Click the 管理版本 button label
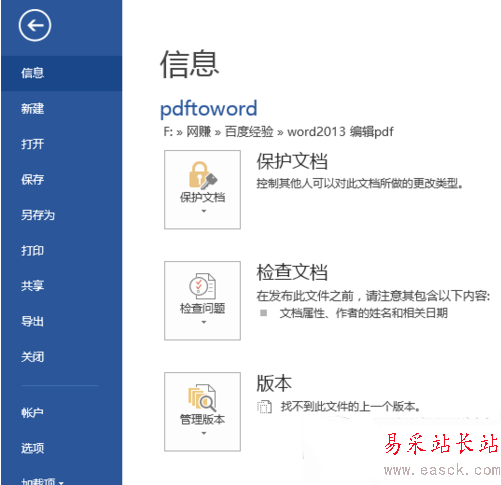This screenshot has height=485, width=501. 202,420
